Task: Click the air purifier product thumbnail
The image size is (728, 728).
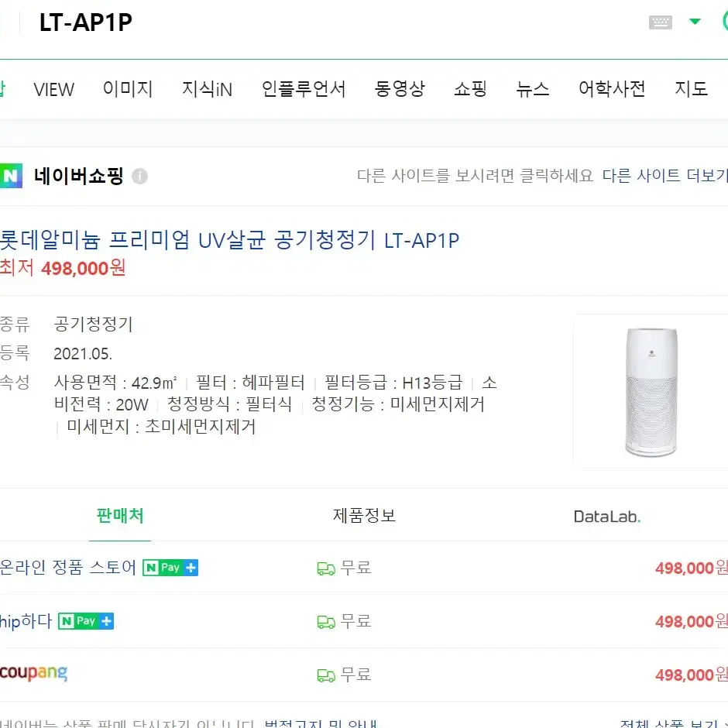Action: point(651,392)
